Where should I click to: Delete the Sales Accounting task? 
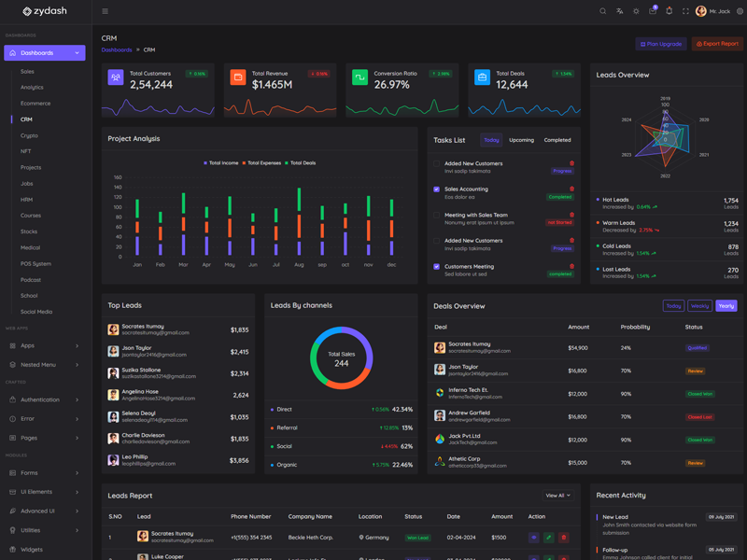tap(571, 189)
